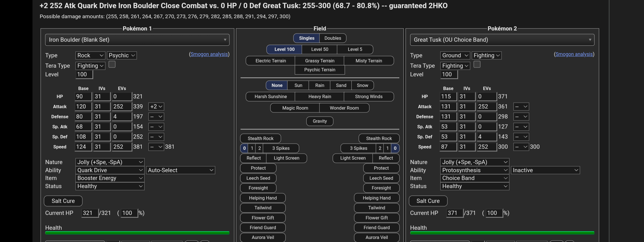Screen dimensions: 644x242
Task: Toggle right side Tailwind
Action: tap(377, 208)
